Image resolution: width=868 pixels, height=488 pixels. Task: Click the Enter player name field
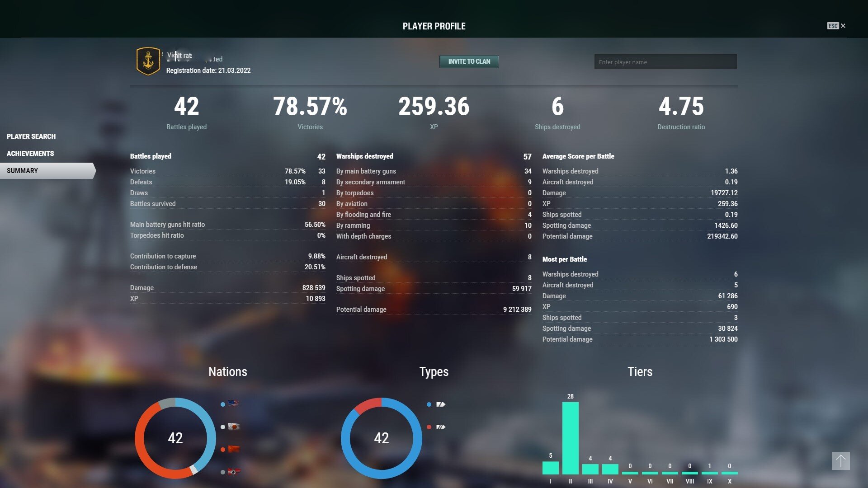point(665,62)
